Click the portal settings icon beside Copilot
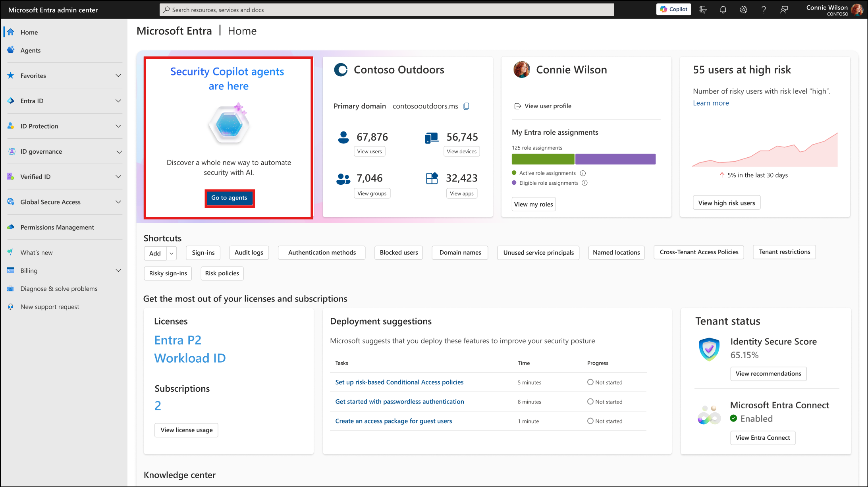 coord(703,10)
